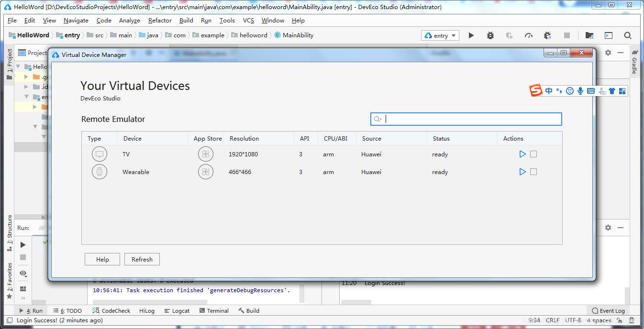Start the Wearable emulator with its play icon

(522, 172)
